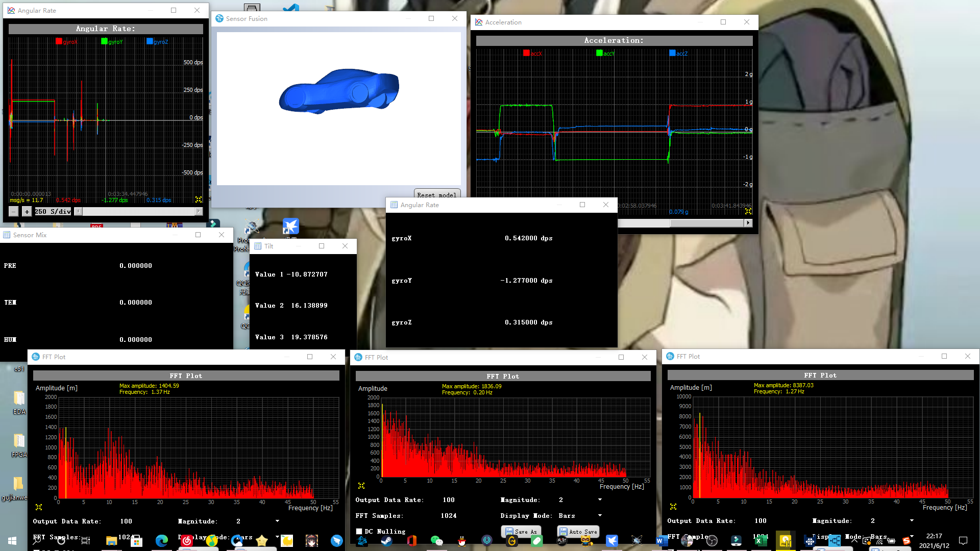Image resolution: width=980 pixels, height=551 pixels.
Task: Toggle accX red legend swatch in Acceleration
Action: tap(526, 53)
